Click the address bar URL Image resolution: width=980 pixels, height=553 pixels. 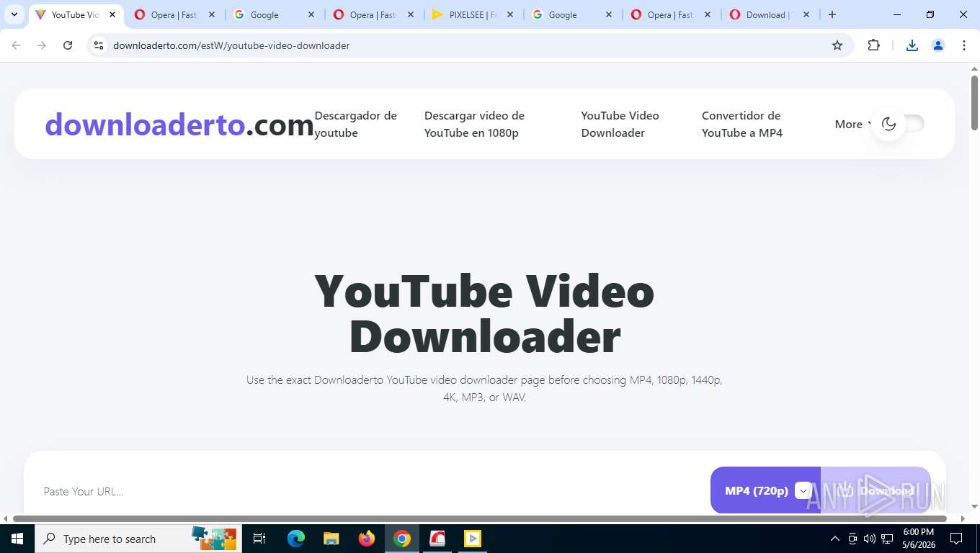(231, 45)
